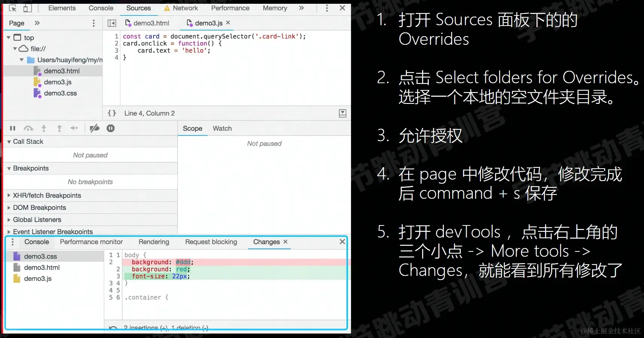Viewport: 644px width, 338px height.
Task: Close the DevTools panel
Action: [x=342, y=8]
